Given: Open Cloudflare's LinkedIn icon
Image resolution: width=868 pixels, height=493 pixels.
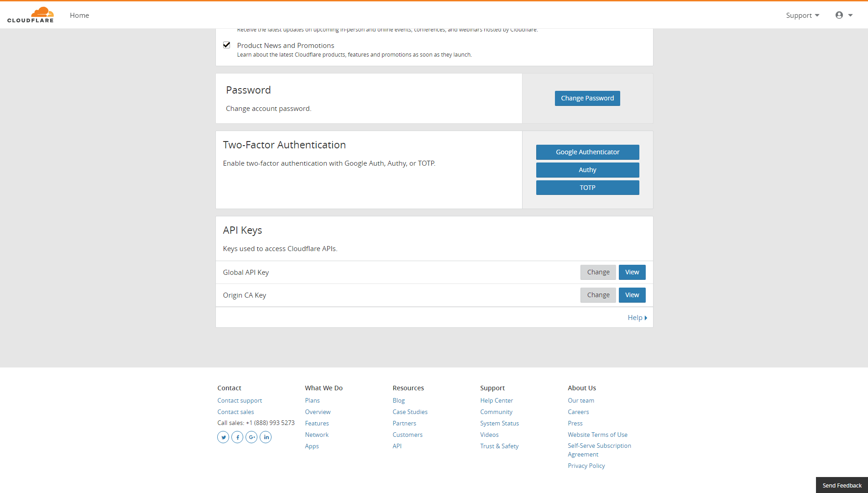Looking at the screenshot, I should pos(266,437).
